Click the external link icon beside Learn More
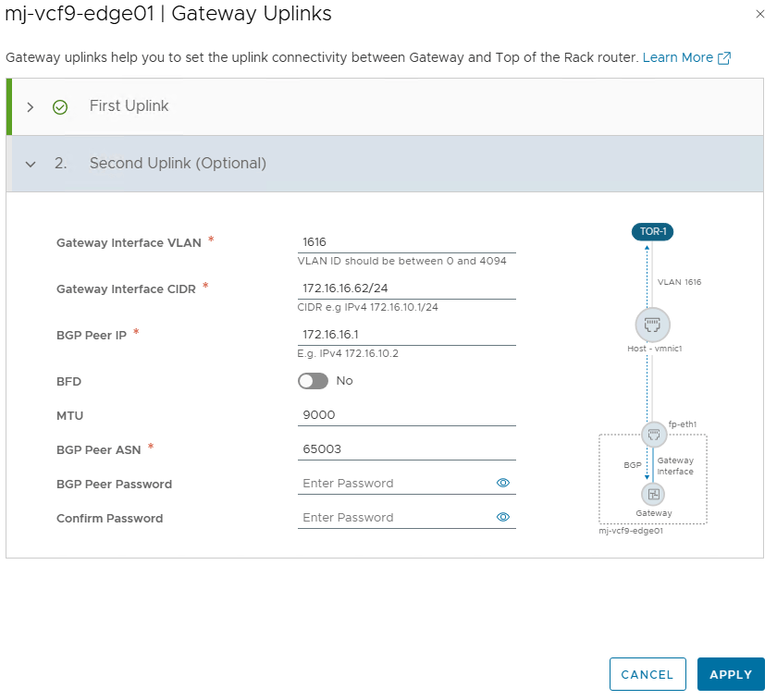 pyautogui.click(x=724, y=58)
